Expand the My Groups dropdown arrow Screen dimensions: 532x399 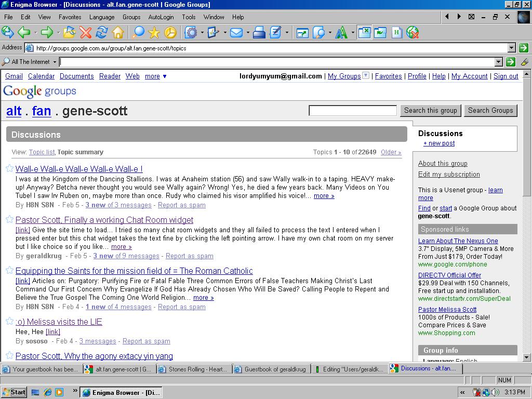click(366, 75)
